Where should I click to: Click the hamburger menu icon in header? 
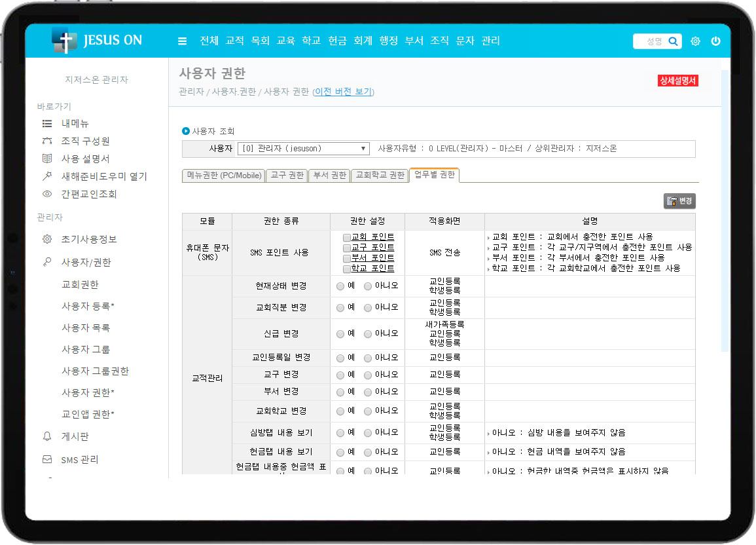[x=183, y=41]
